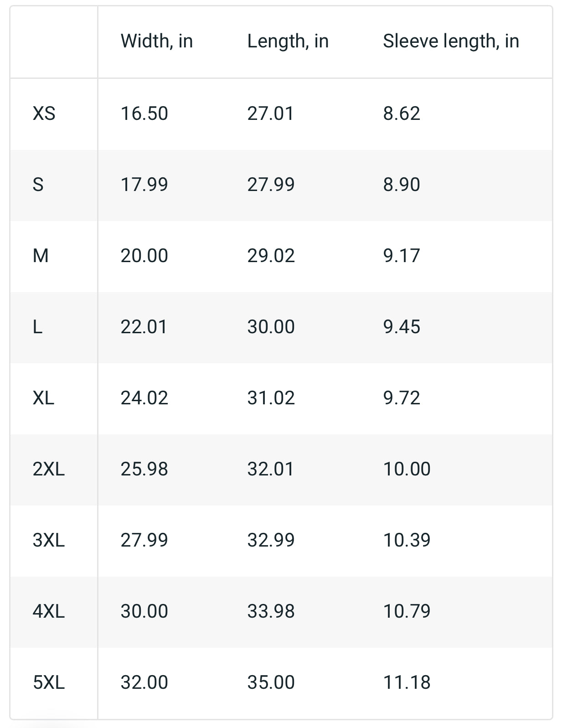The width and height of the screenshot is (562, 728).
Task: Click the M length value 29.02
Action: pyautogui.click(x=271, y=256)
